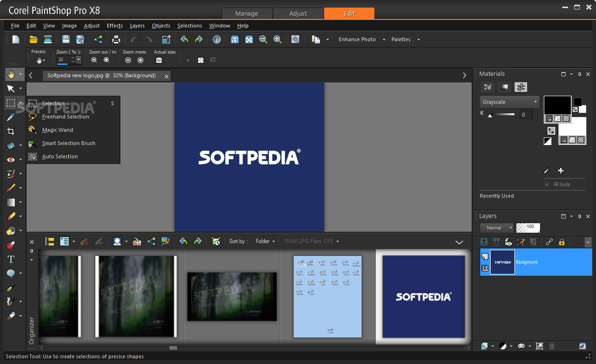The height and width of the screenshot is (364, 596).
Task: Swap foreground and background materials
Action: tap(551, 131)
